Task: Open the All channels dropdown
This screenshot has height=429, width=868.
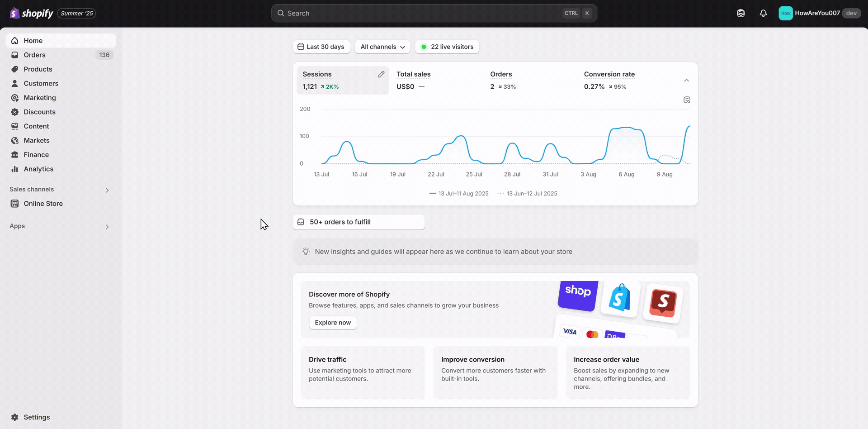Action: coord(382,47)
